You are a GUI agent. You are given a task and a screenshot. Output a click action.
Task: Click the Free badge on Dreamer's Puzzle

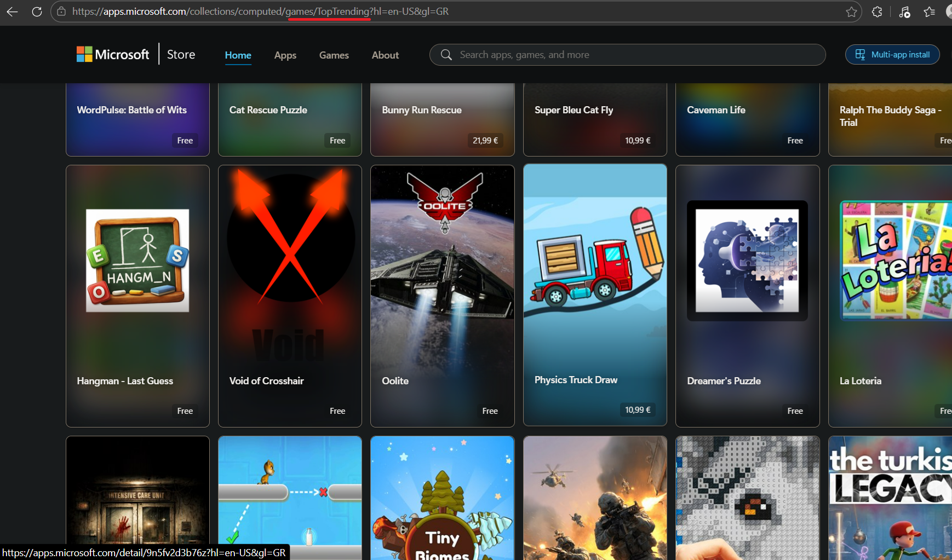pos(795,411)
